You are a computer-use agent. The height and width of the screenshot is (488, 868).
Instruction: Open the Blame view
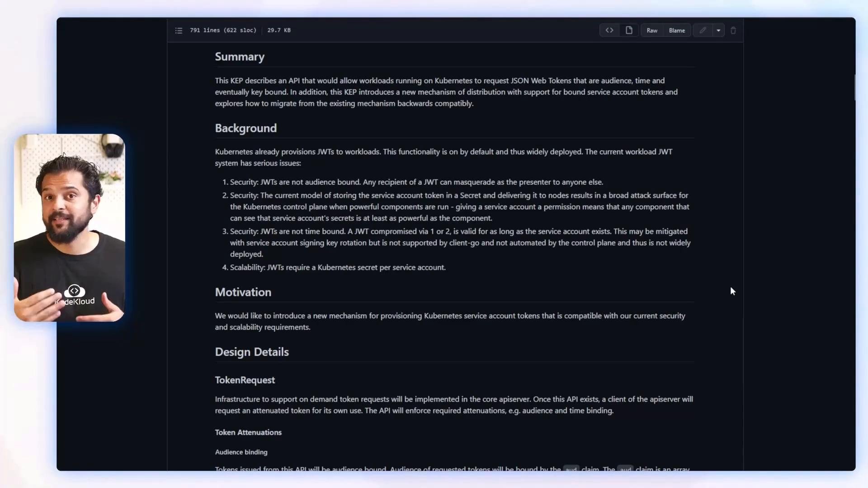677,30
